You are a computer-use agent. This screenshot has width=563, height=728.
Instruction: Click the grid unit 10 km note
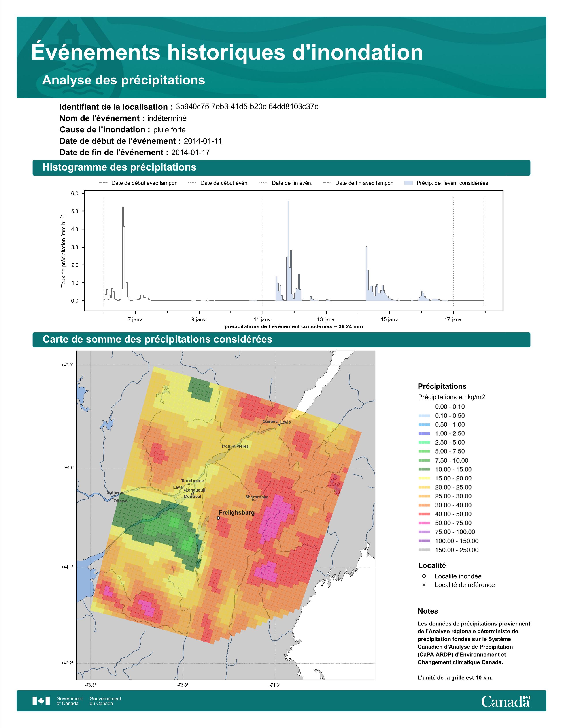click(x=455, y=678)
